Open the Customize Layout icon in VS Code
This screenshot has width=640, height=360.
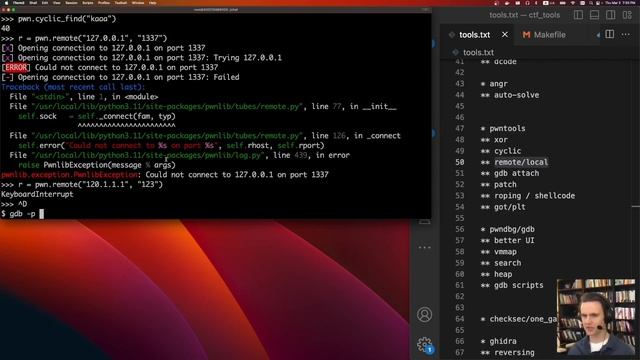pos(627,15)
